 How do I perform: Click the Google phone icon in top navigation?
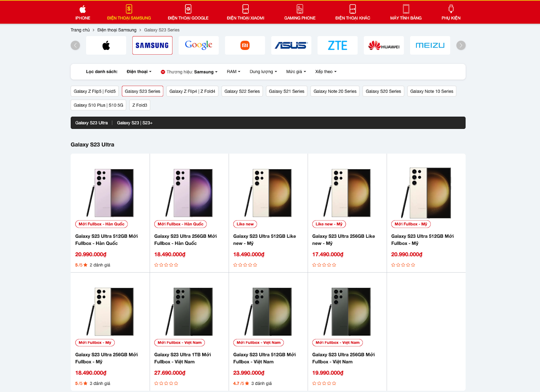coord(188,9)
